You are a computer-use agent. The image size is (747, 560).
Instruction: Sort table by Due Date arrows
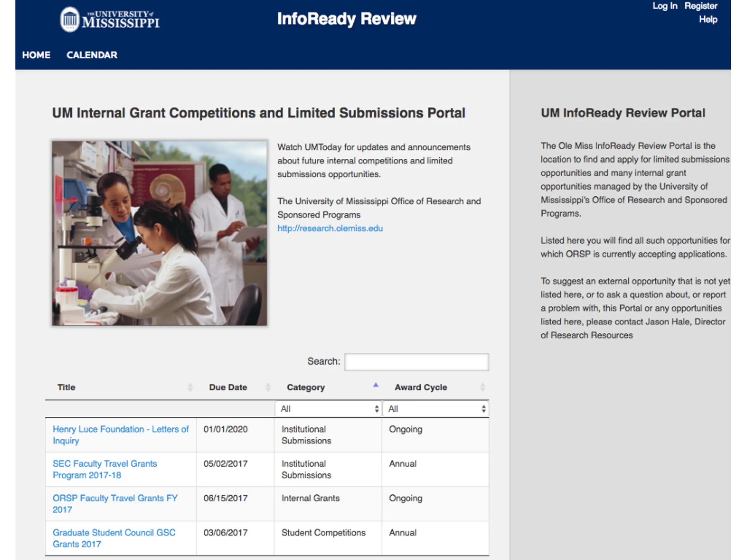pyautogui.click(x=268, y=387)
